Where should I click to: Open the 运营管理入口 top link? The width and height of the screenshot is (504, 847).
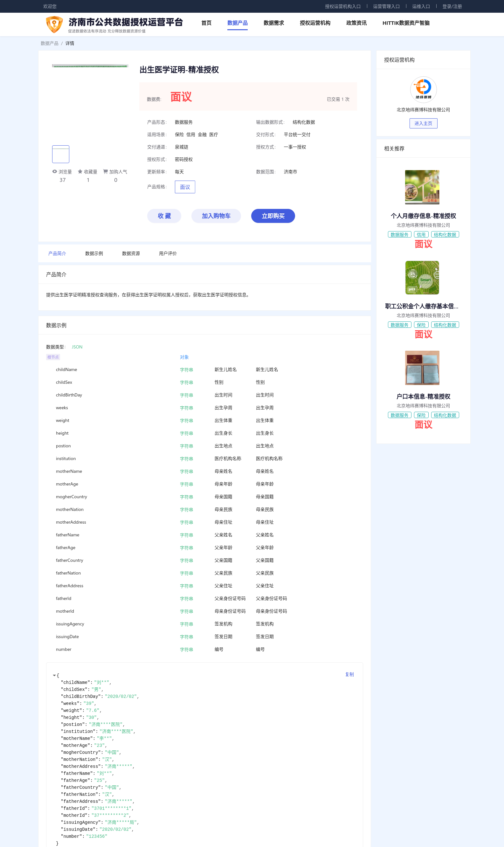point(386,6)
